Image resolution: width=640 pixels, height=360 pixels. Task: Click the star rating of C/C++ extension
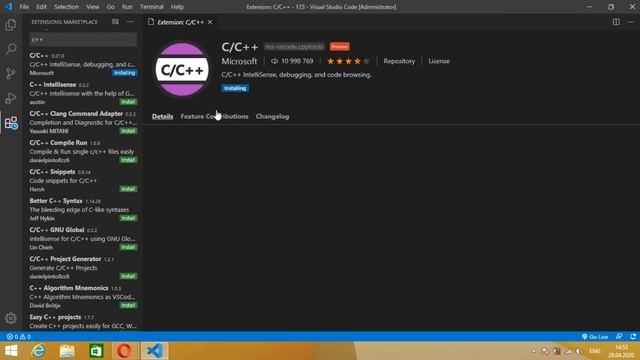[348, 61]
